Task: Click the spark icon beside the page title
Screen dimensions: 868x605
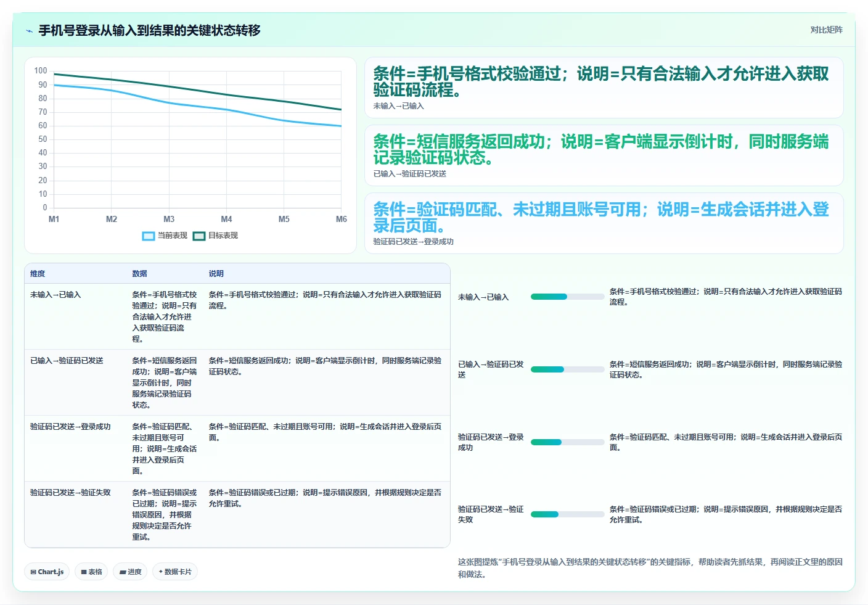Action: (x=29, y=31)
